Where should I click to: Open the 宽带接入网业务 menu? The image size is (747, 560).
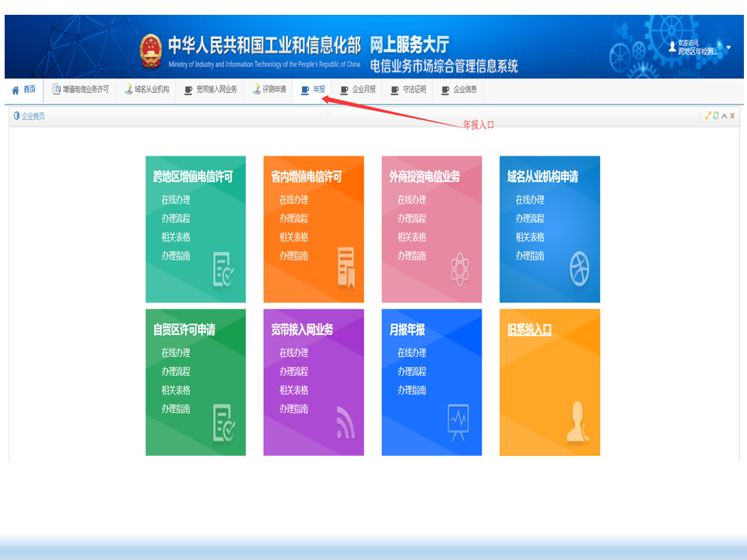click(211, 89)
